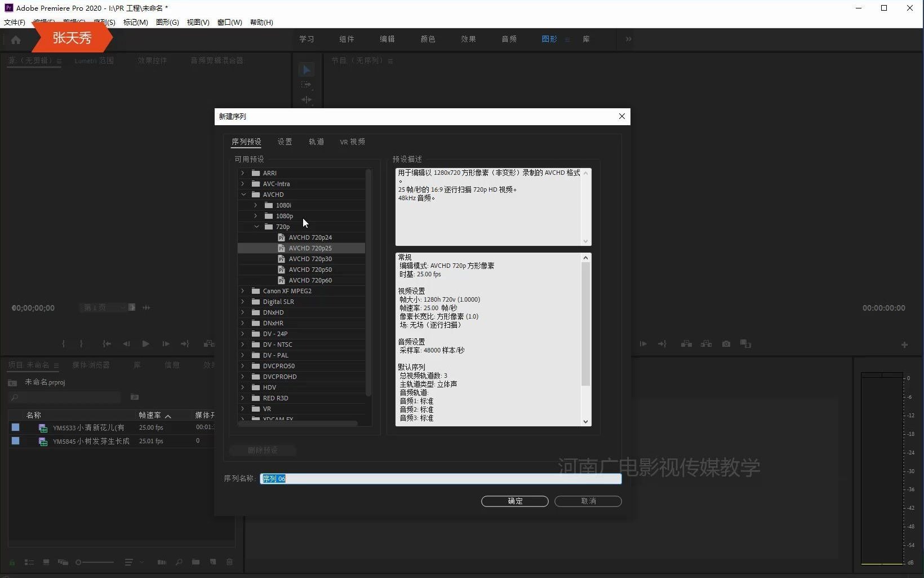
Task: Click the New Item icon in project panel
Action: tap(213, 562)
